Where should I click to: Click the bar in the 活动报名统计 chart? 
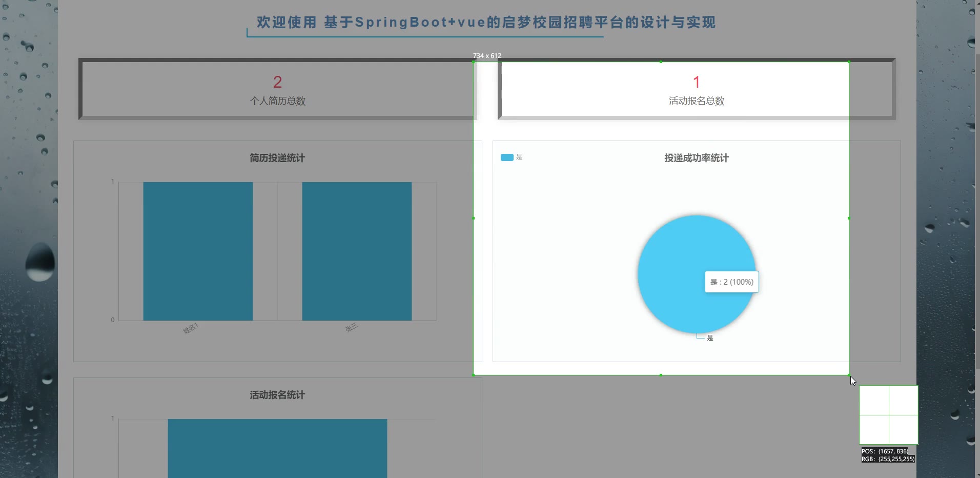[x=277, y=448]
